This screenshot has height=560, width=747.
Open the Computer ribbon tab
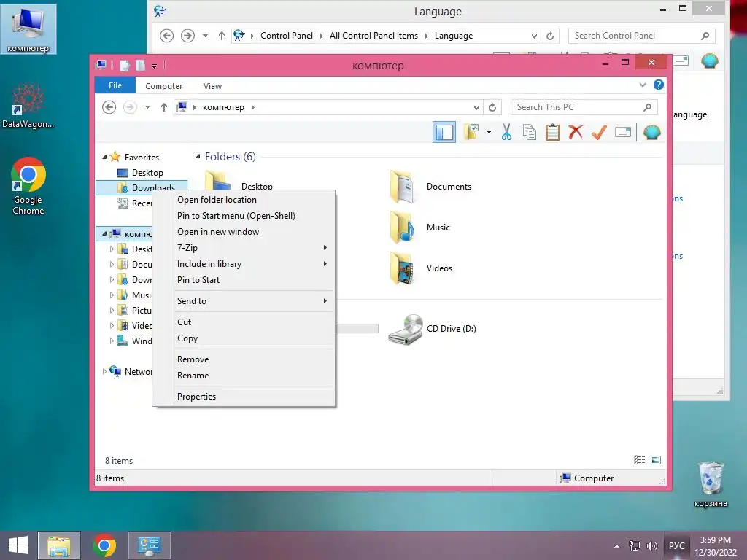pyautogui.click(x=163, y=86)
